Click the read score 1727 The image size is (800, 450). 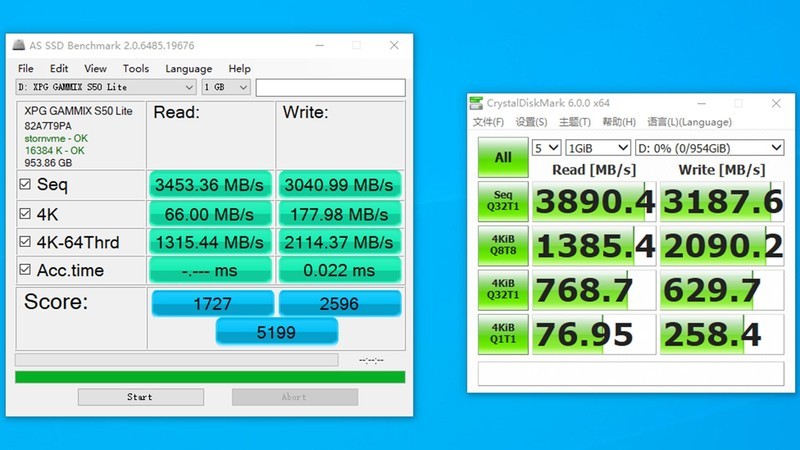tap(213, 304)
